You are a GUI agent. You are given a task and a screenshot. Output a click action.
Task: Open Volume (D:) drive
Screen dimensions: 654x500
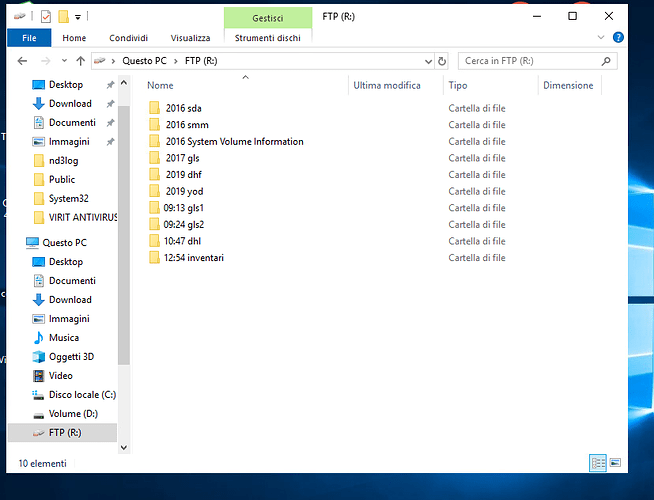point(73,414)
